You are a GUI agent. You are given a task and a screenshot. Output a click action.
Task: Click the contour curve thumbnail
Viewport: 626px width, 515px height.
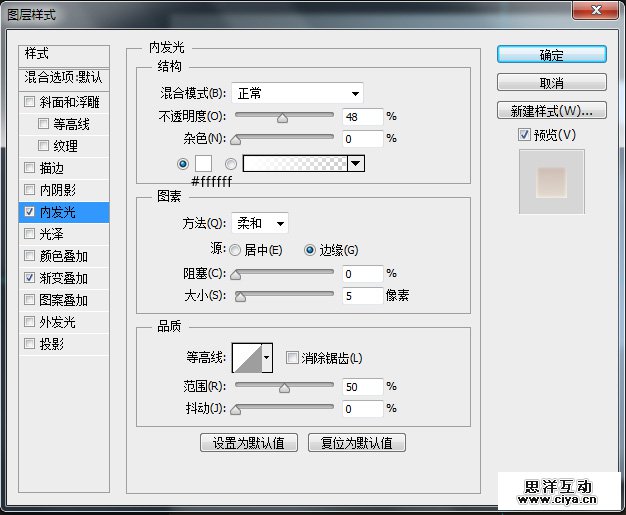coord(247,358)
